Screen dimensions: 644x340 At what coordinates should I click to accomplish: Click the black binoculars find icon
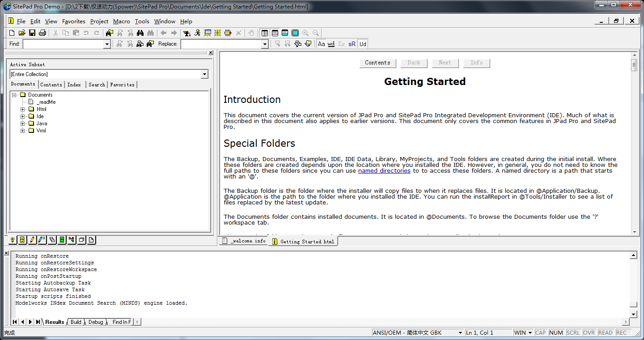(140, 33)
